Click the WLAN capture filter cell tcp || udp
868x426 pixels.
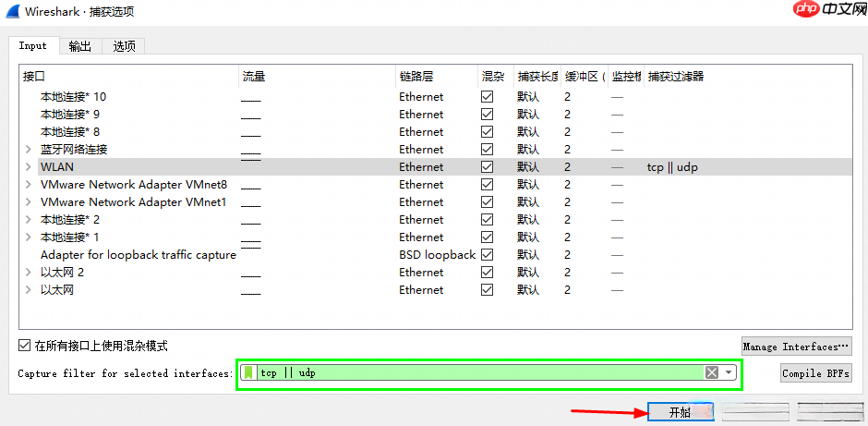pyautogui.click(x=672, y=166)
